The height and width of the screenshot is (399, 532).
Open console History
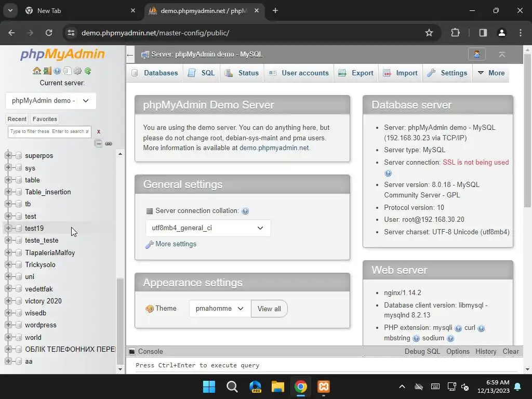(486, 352)
